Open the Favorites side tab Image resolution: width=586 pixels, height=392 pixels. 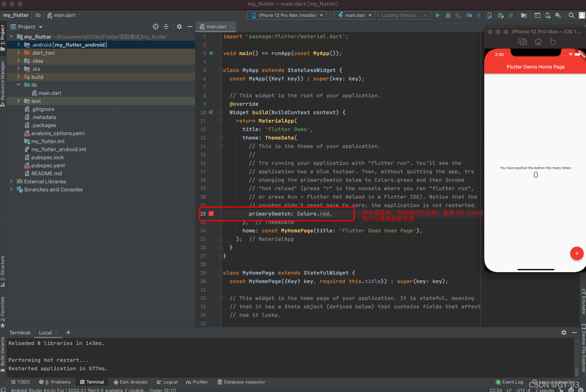[x=3, y=312]
